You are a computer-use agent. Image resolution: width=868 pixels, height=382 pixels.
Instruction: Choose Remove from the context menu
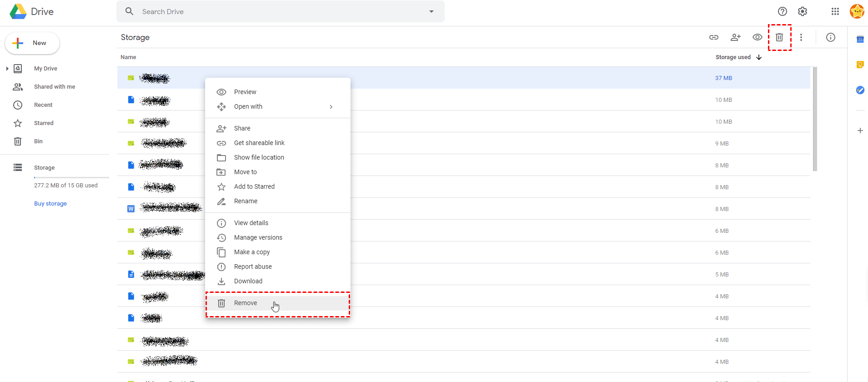246,303
